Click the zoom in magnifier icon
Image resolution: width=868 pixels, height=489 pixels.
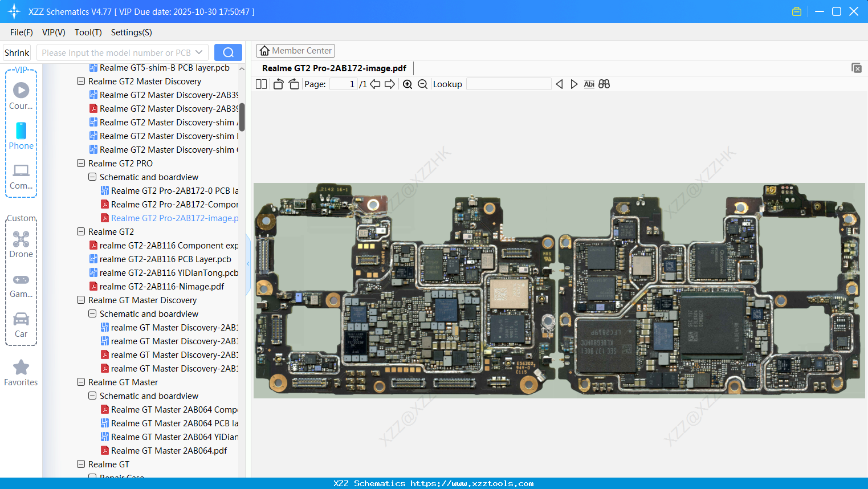[407, 84]
